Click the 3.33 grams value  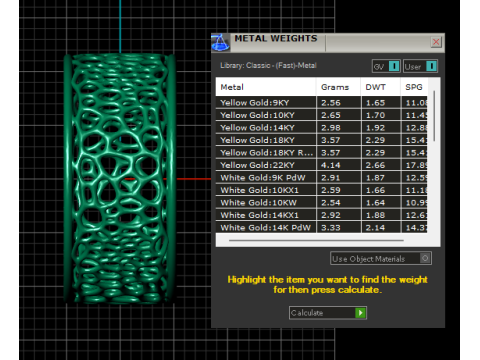pos(331,228)
